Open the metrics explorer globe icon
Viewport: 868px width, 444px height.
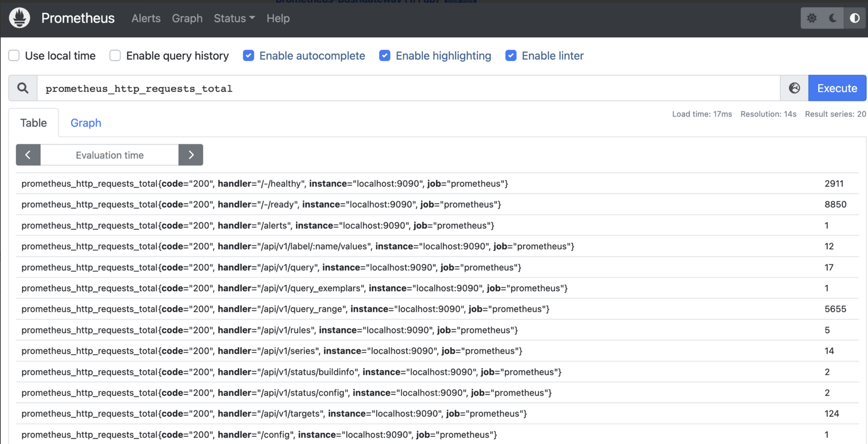point(794,88)
